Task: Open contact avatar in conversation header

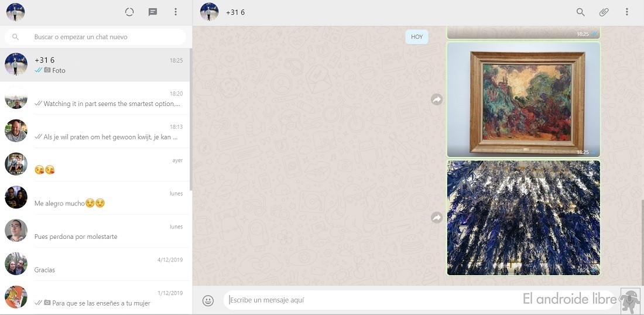Action: [x=209, y=12]
